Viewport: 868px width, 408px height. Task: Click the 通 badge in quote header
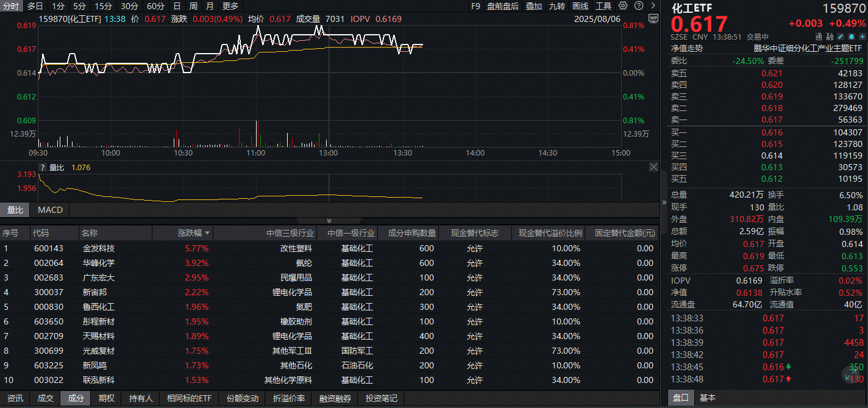[820, 37]
